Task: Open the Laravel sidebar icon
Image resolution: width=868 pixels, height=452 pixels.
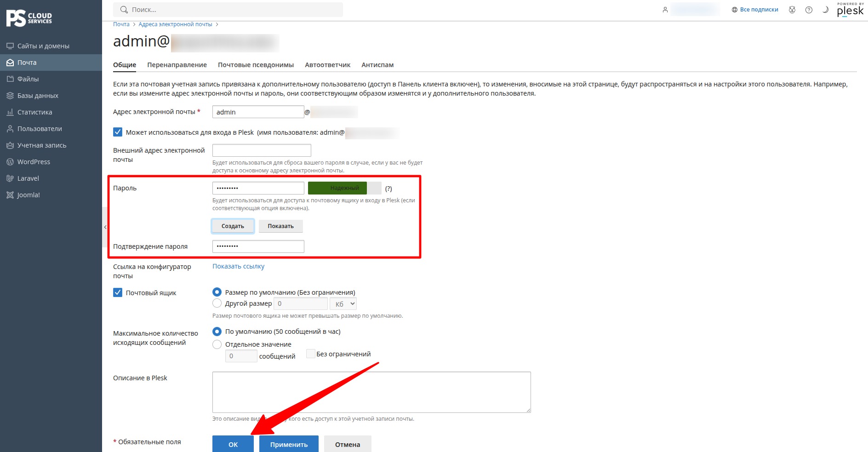Action: (10, 178)
